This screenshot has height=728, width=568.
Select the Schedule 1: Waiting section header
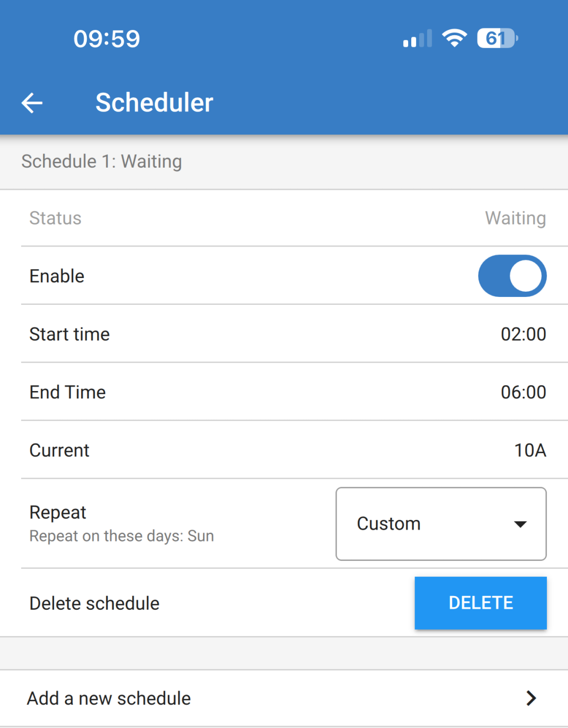pos(102,161)
